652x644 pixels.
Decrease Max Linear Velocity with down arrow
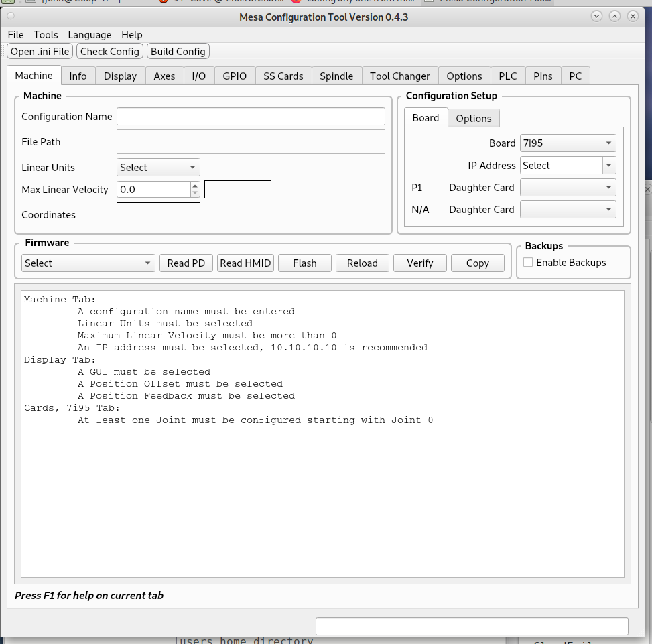[195, 193]
